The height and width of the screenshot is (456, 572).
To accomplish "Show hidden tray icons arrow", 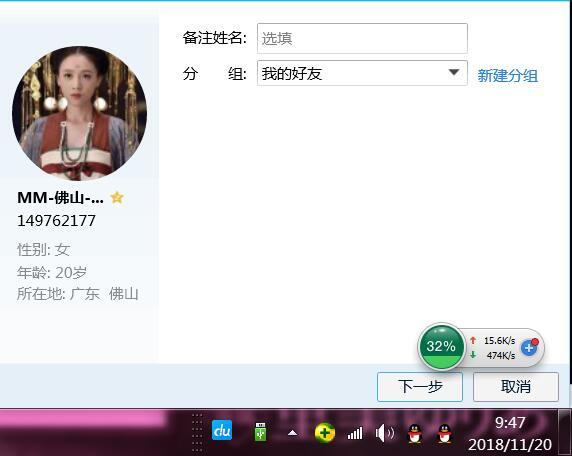I will pyautogui.click(x=293, y=433).
